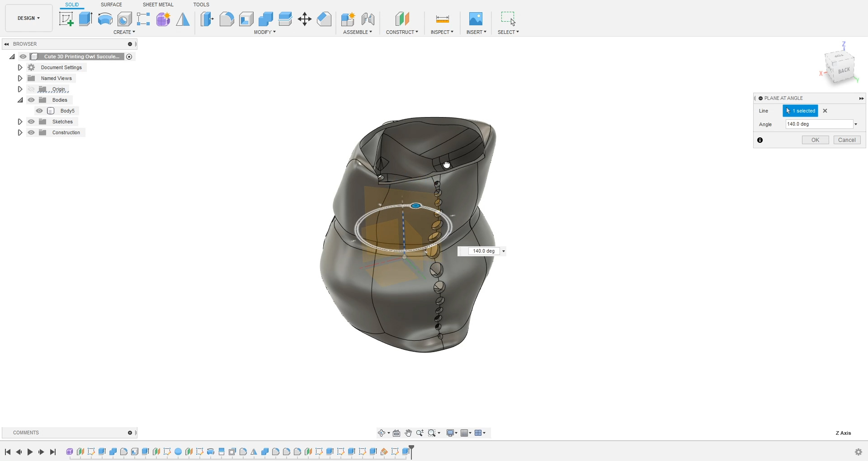Open the Design workspace dropdown
Image resolution: width=868 pixels, height=461 pixels.
coord(28,18)
